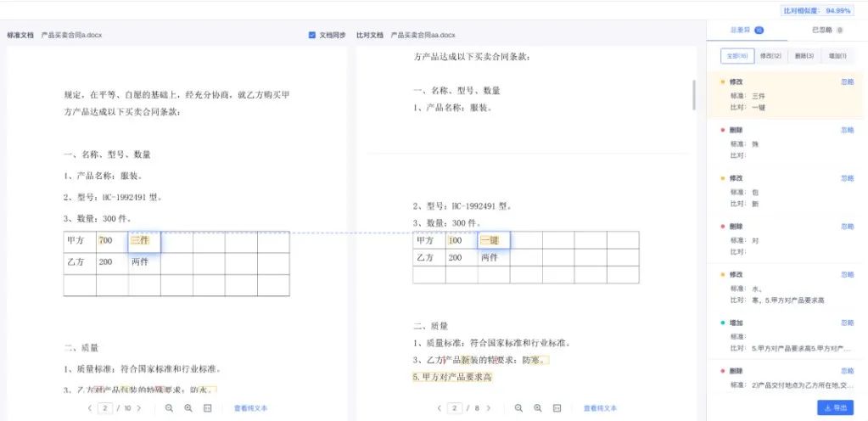Click highlighted 一键 cell in comparison document

494,240
